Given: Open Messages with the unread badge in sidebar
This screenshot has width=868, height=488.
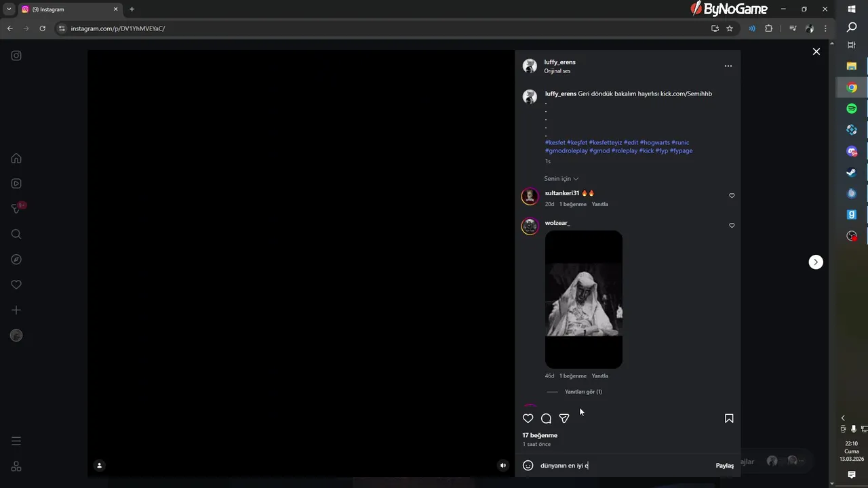Looking at the screenshot, I should (17, 208).
